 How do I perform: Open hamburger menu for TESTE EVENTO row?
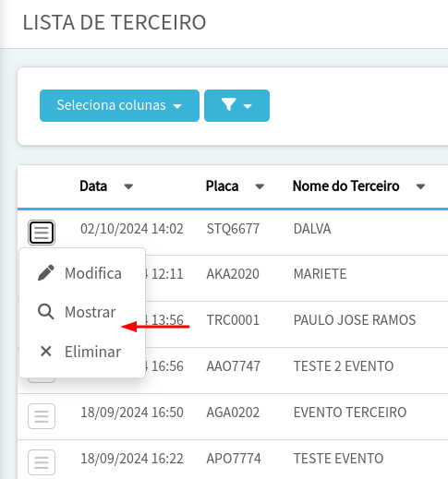[x=42, y=462]
